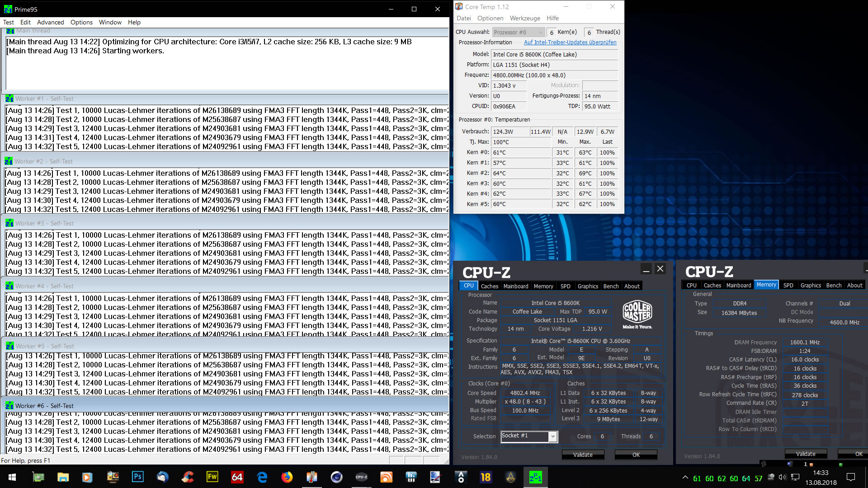The width and height of the screenshot is (868, 488).
Task: Click the CPU-Z taskbar icon
Action: click(x=361, y=477)
